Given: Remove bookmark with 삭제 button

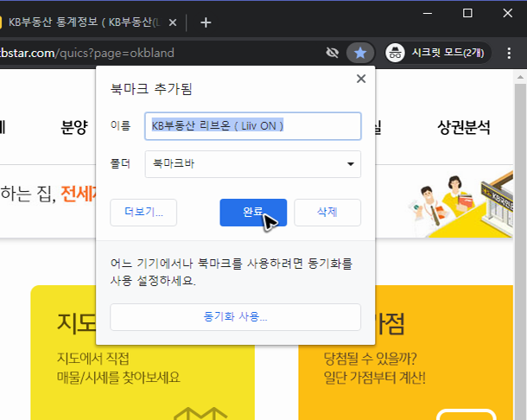Looking at the screenshot, I should (327, 213).
